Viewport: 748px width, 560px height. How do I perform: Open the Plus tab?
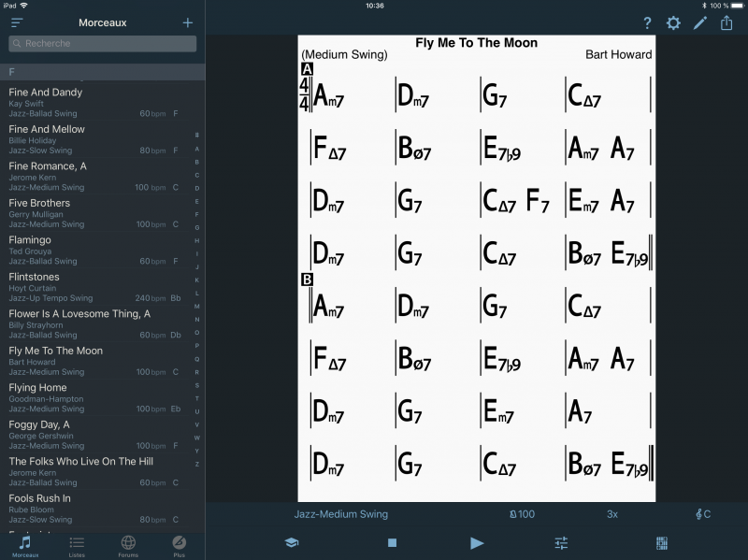click(x=179, y=545)
